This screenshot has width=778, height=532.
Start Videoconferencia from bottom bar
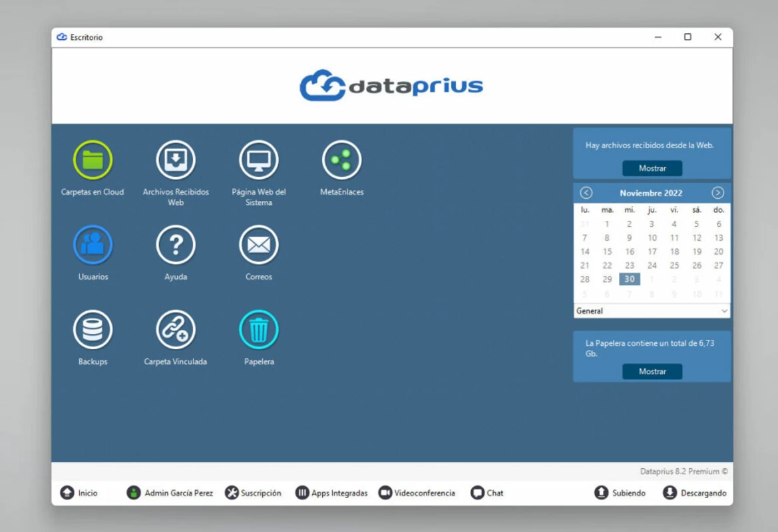pyautogui.click(x=417, y=493)
